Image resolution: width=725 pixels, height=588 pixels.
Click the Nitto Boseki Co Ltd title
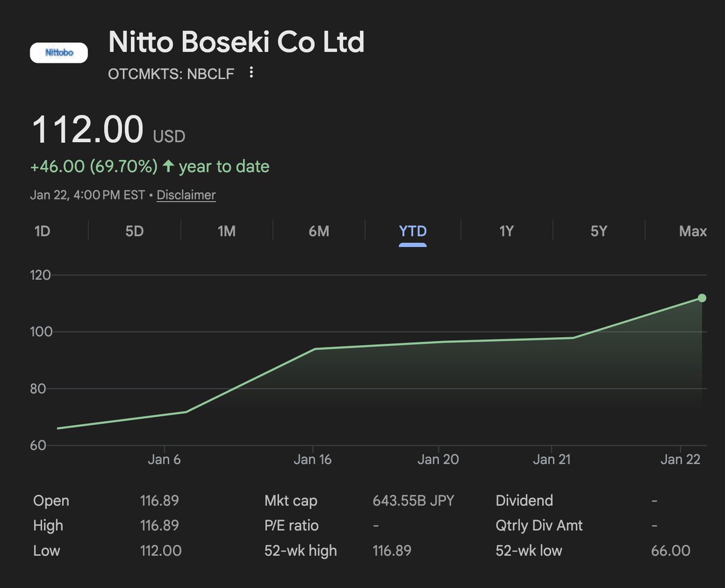pyautogui.click(x=236, y=43)
